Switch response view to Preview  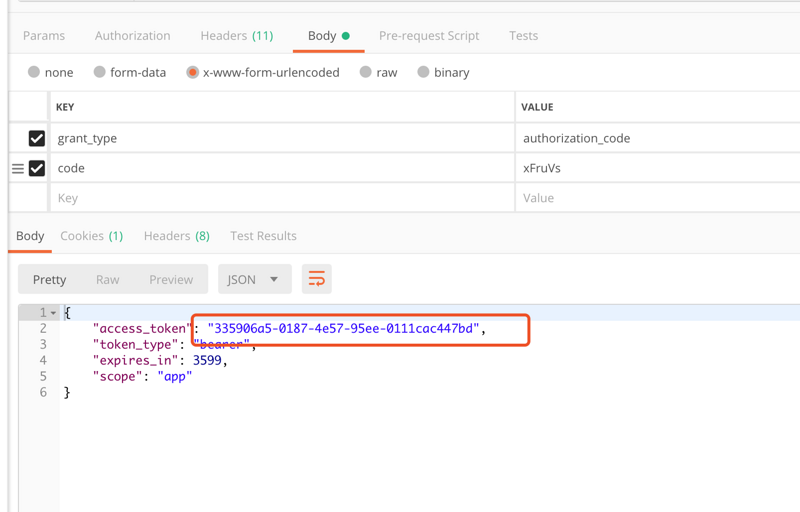[x=171, y=279]
